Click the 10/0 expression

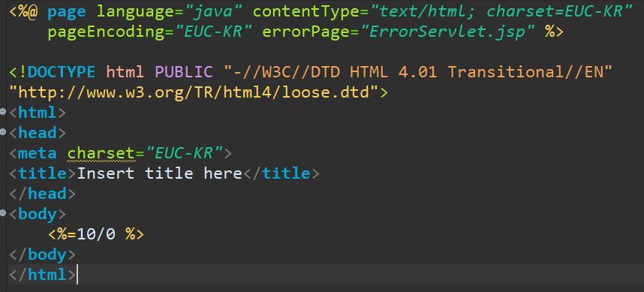coord(96,234)
